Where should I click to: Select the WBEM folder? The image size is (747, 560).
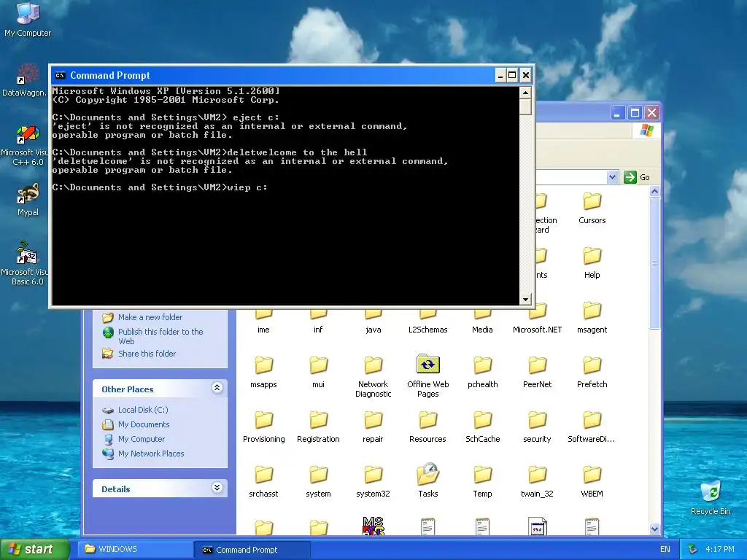tap(592, 482)
